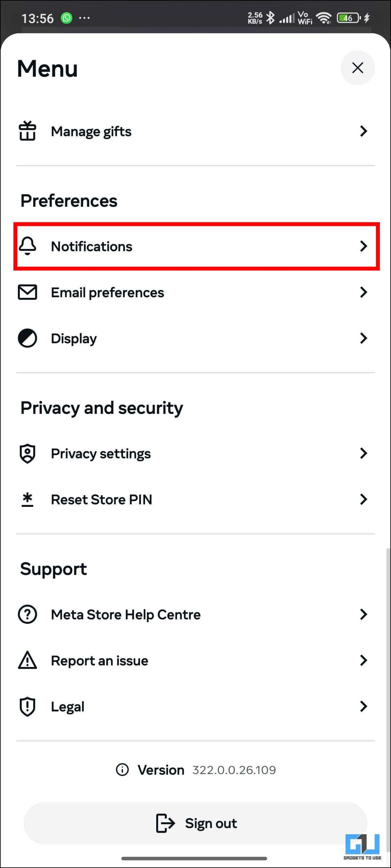Open Legal using its right chevron
Viewport: 391px width, 868px height.
tap(364, 706)
